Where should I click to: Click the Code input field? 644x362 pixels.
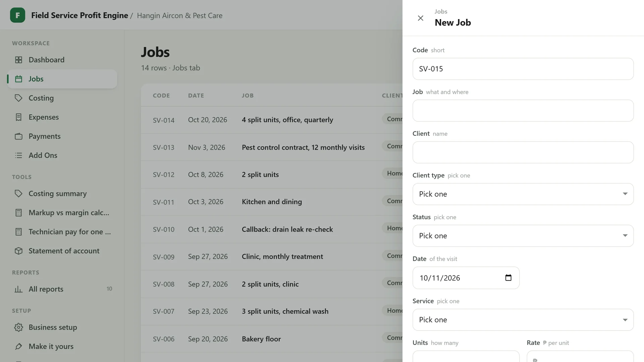523,69
